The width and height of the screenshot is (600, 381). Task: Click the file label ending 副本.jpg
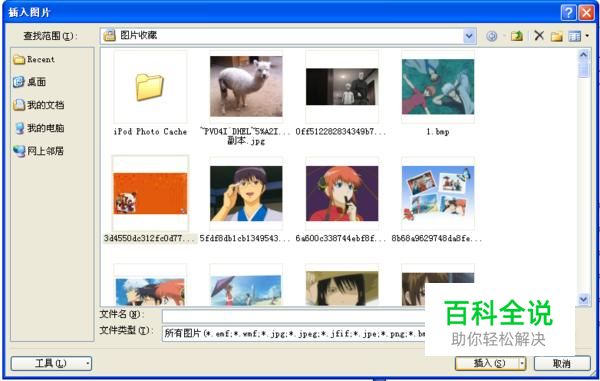click(246, 136)
